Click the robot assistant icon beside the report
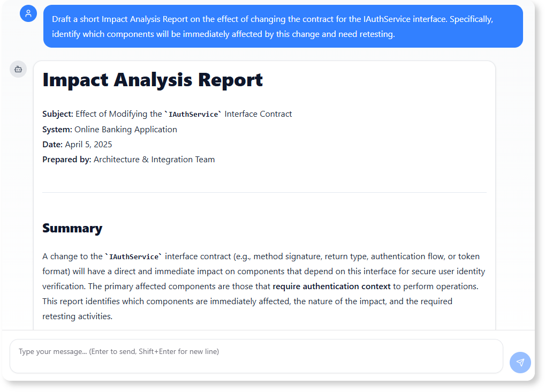This screenshot has width=545, height=392. coord(18,69)
